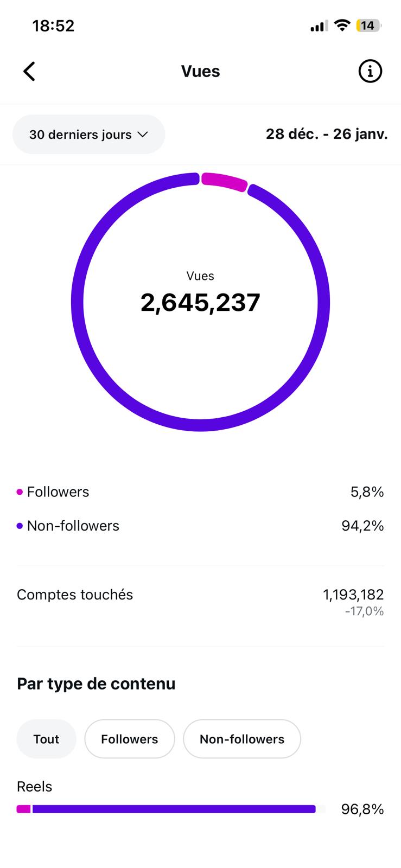The width and height of the screenshot is (401, 868).
Task: Tap the 2,645,237 views total
Action: (x=200, y=302)
